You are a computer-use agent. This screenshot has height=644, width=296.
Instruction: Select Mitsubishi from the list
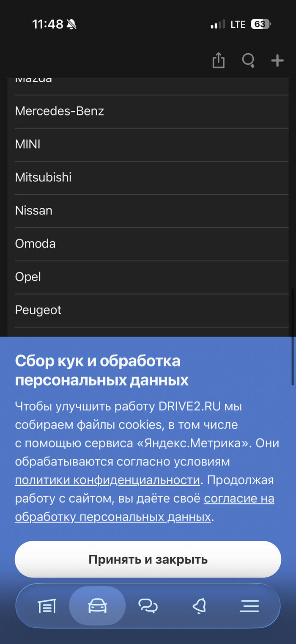[43, 177]
